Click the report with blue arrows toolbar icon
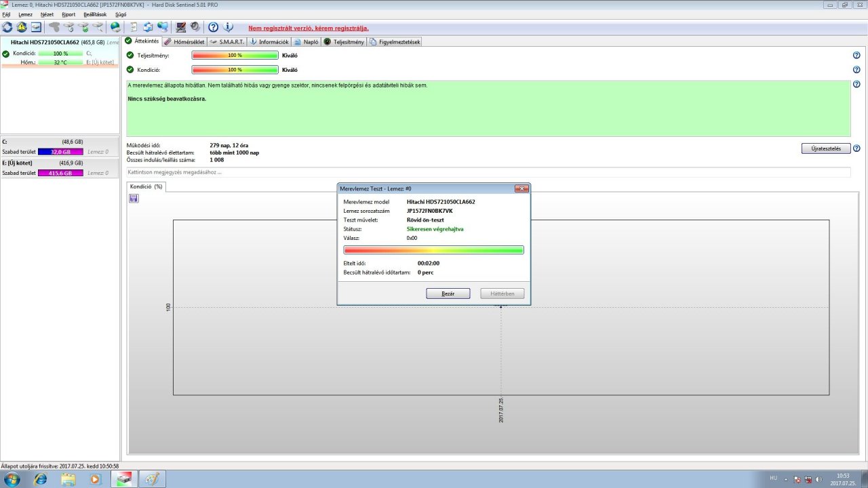Image resolution: width=868 pixels, height=488 pixels. (x=148, y=27)
